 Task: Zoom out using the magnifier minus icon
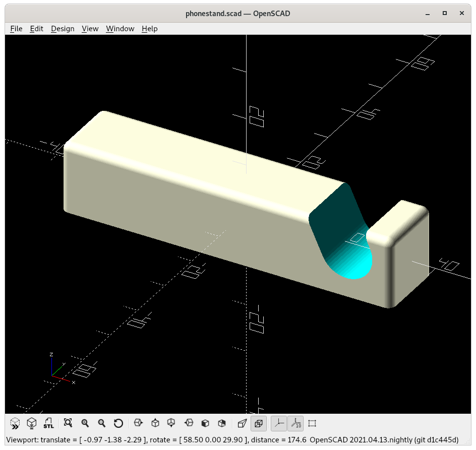tap(102, 423)
